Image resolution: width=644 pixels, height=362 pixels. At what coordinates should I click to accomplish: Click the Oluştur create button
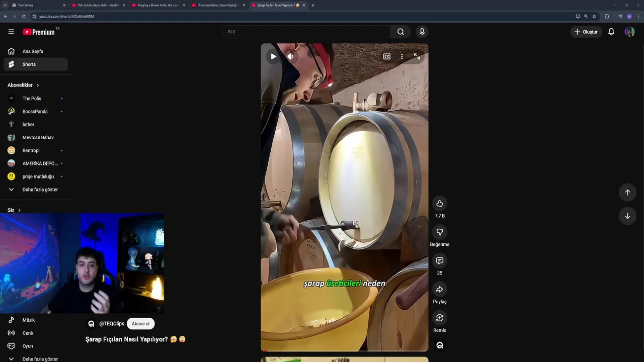(x=587, y=32)
